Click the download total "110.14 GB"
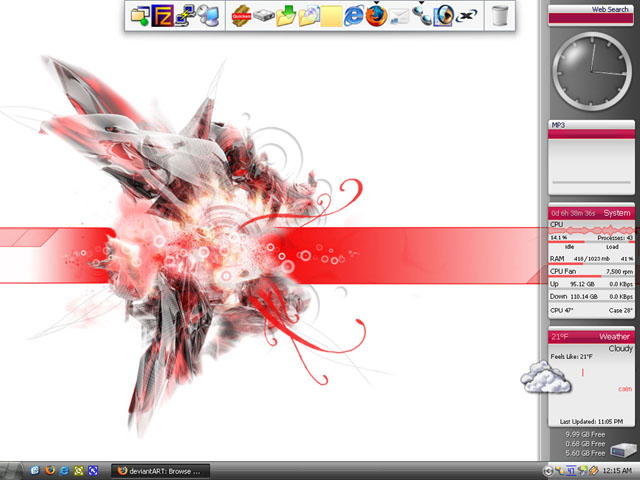This screenshot has width=640, height=480. (585, 297)
